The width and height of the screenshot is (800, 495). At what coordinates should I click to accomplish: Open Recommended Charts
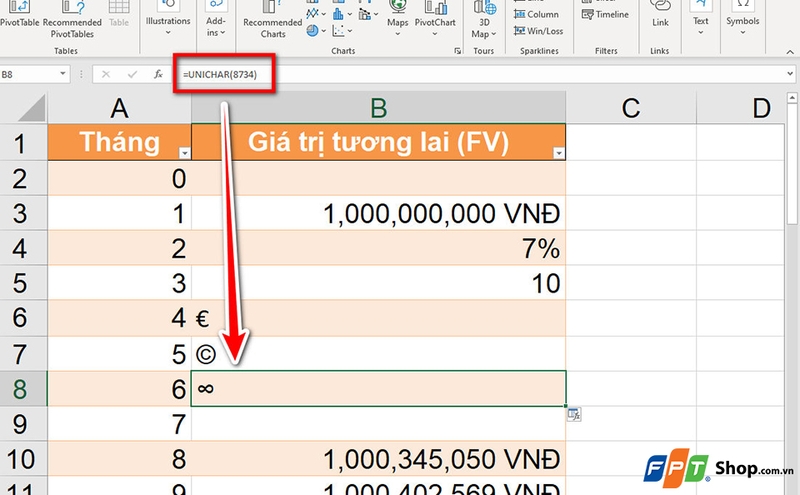coord(272,20)
